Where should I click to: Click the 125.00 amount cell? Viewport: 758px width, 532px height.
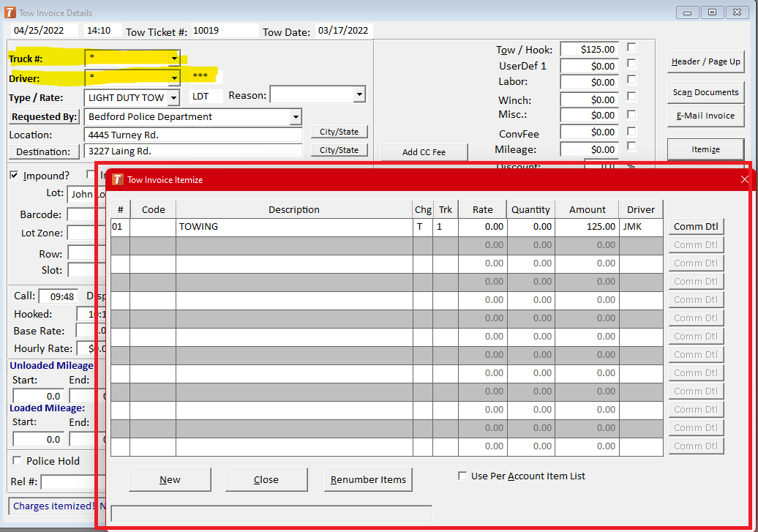(x=587, y=227)
